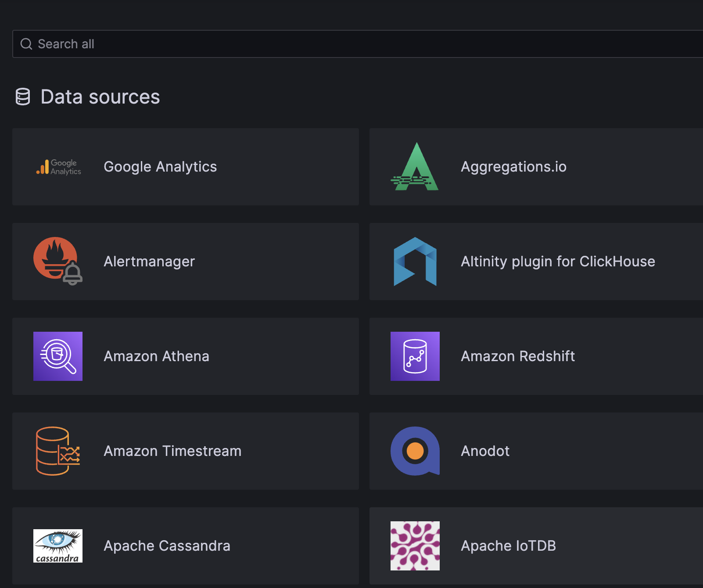
Task: Pick the Amazon Redshift label
Action: (518, 356)
